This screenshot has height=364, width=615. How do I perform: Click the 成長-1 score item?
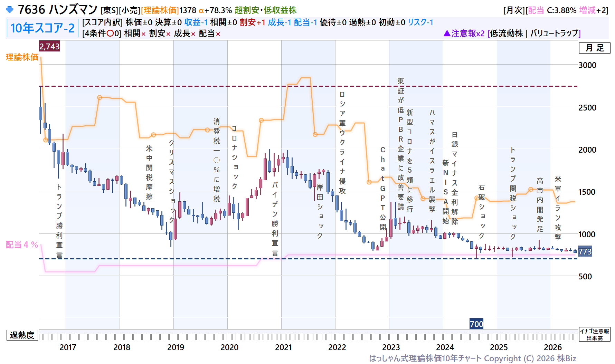(280, 22)
